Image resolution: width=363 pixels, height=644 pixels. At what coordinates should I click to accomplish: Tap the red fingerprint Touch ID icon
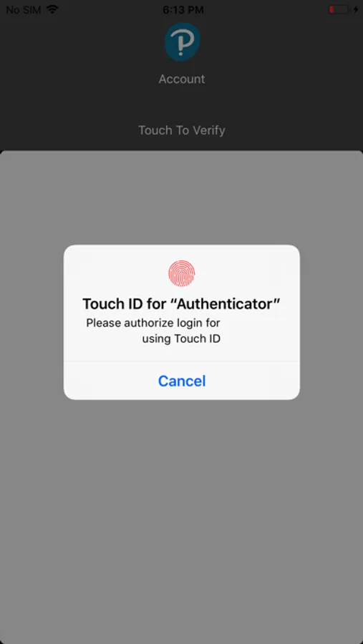pyautogui.click(x=182, y=273)
